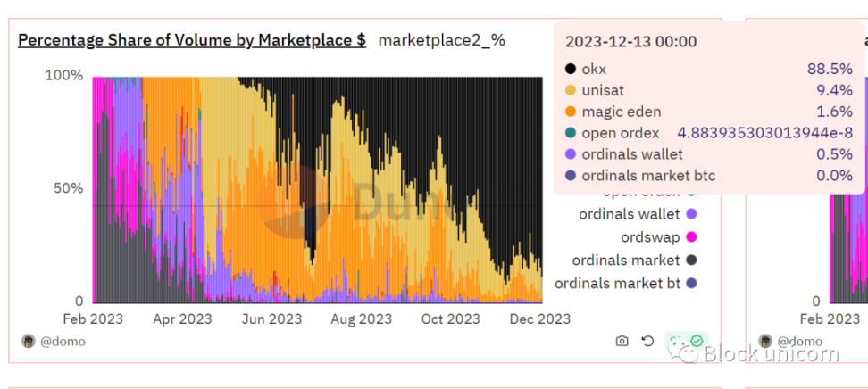Click the okx row in the tooltip
Screen dimensions: 868x389
pos(708,70)
